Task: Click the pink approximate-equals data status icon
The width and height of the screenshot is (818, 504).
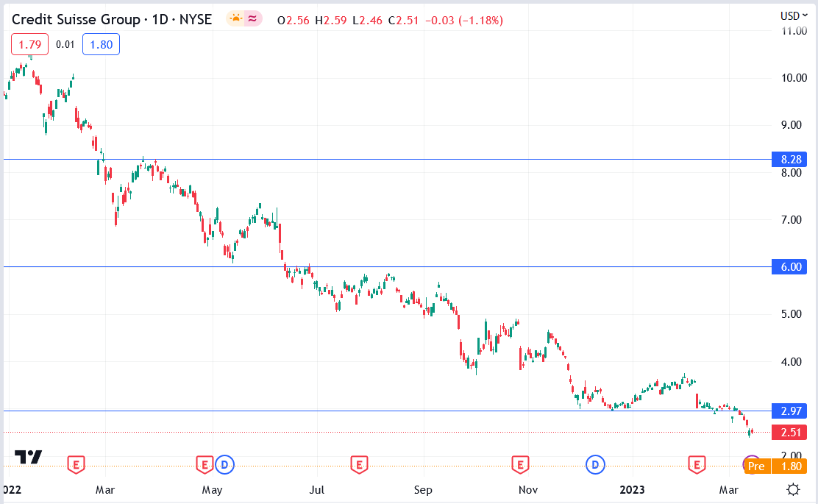Action: point(252,19)
